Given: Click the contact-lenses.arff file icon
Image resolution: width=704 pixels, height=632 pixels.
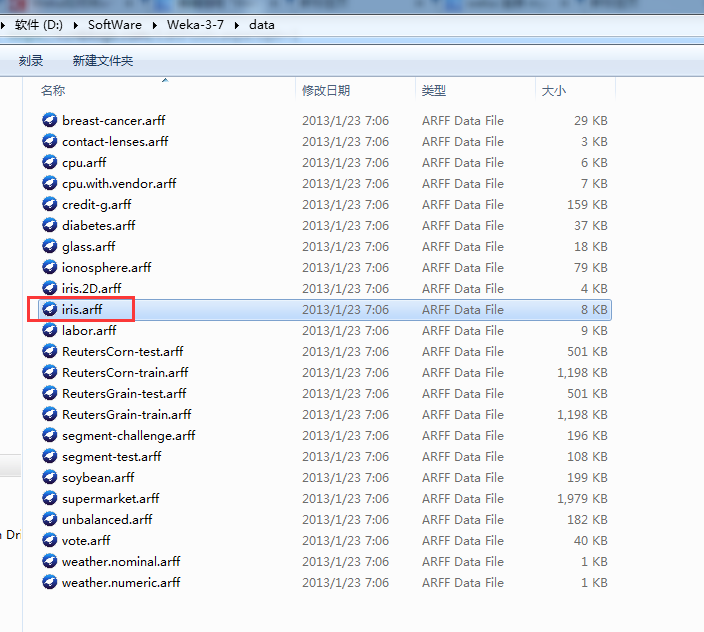Looking at the screenshot, I should click(49, 141).
